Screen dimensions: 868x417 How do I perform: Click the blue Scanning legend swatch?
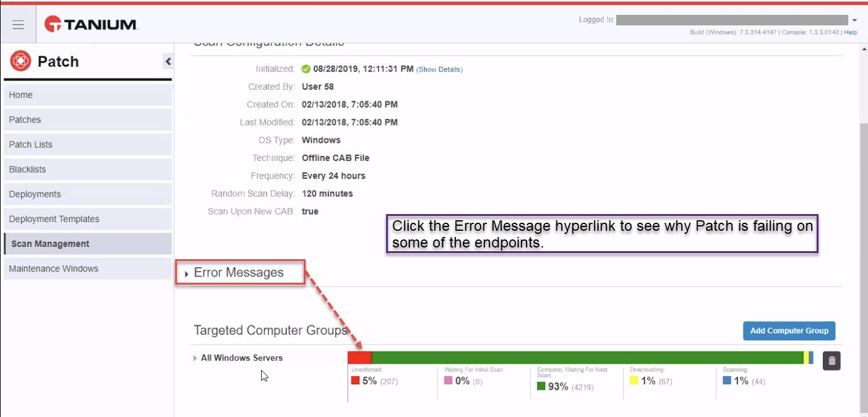(727, 380)
